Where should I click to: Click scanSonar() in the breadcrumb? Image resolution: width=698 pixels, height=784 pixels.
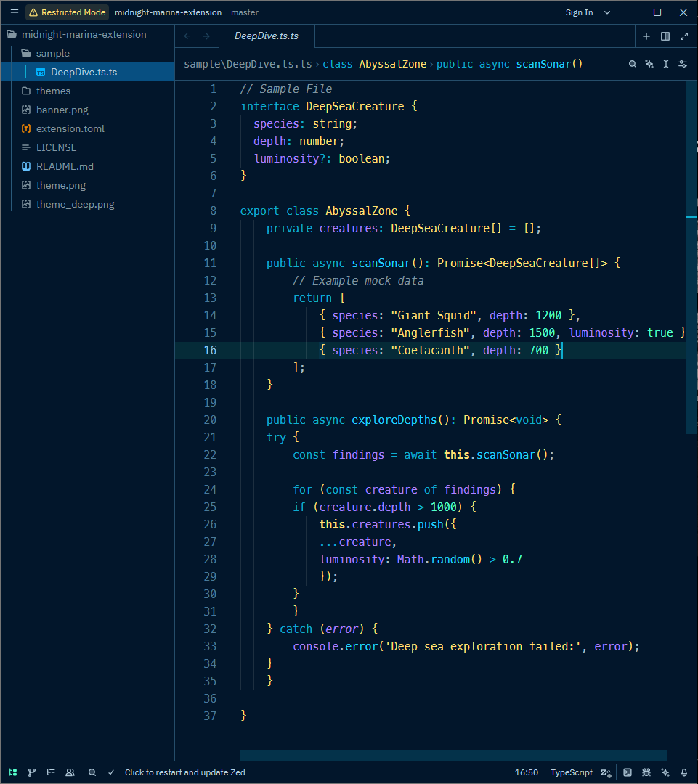tap(549, 64)
